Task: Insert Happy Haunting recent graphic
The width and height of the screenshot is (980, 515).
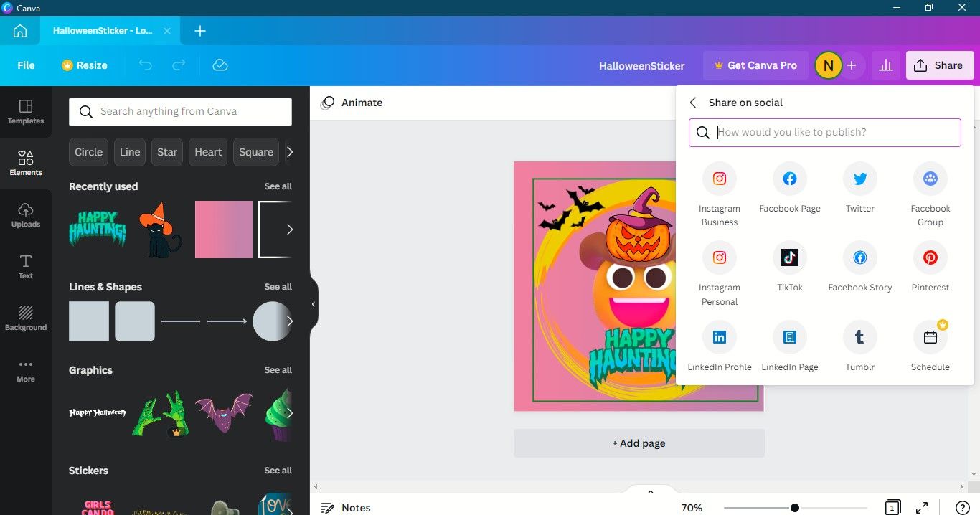Action: (98, 230)
